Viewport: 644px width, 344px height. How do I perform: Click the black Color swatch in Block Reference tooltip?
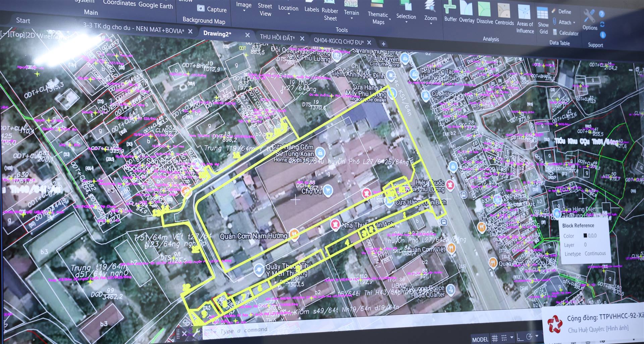(585, 236)
